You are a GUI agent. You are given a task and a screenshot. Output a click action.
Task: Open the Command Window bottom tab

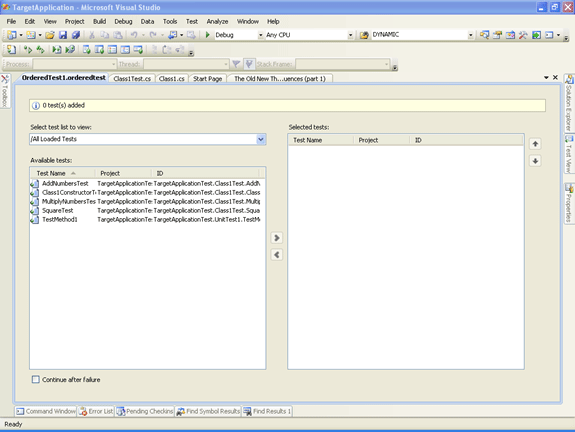[46, 411]
